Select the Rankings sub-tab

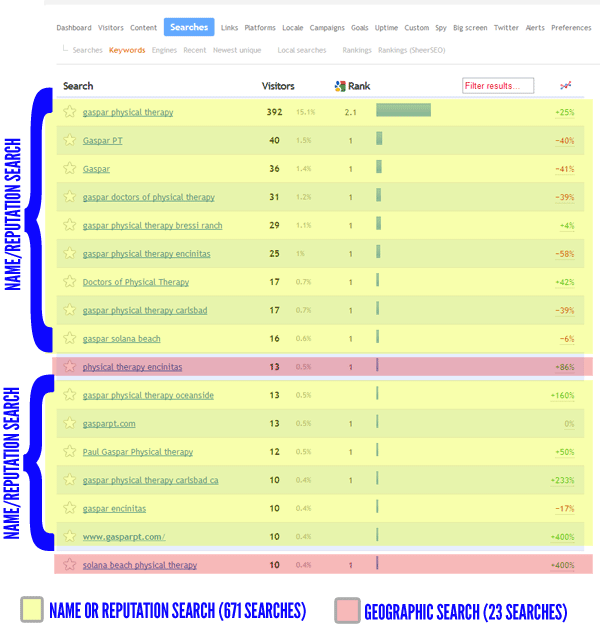[x=357, y=50]
